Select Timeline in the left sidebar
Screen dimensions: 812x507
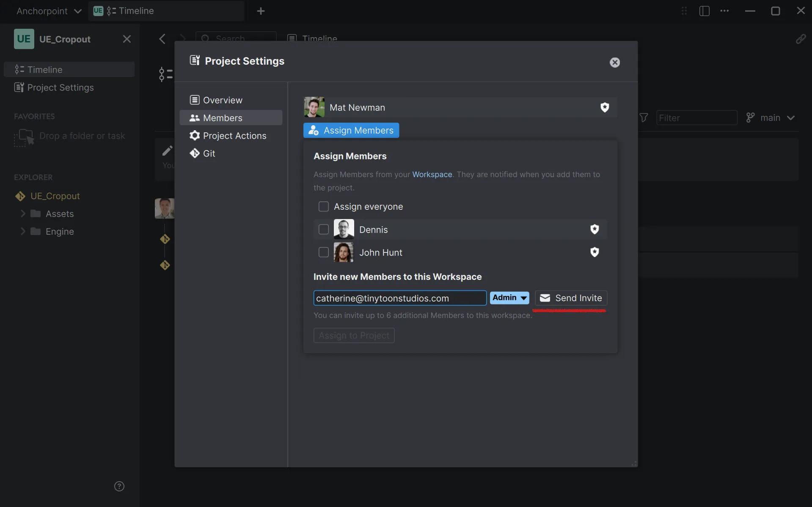click(x=44, y=69)
